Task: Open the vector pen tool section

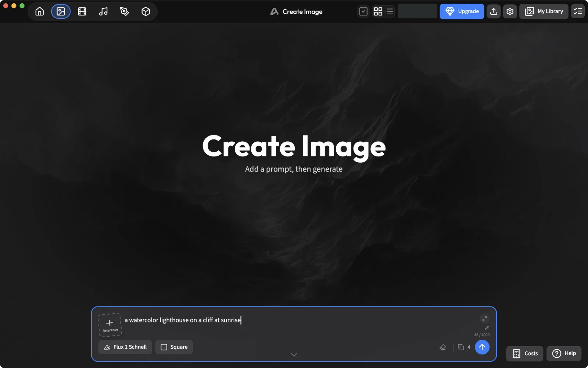Action: coord(125,11)
